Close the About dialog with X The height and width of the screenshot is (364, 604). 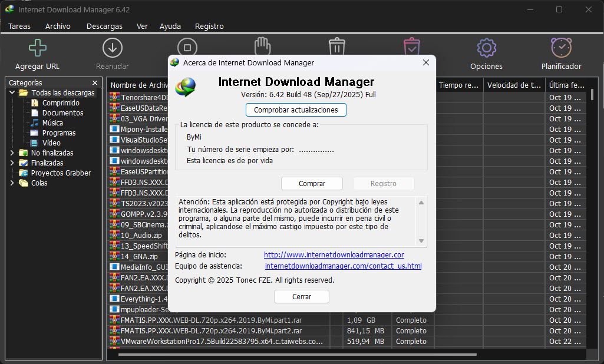(x=425, y=62)
